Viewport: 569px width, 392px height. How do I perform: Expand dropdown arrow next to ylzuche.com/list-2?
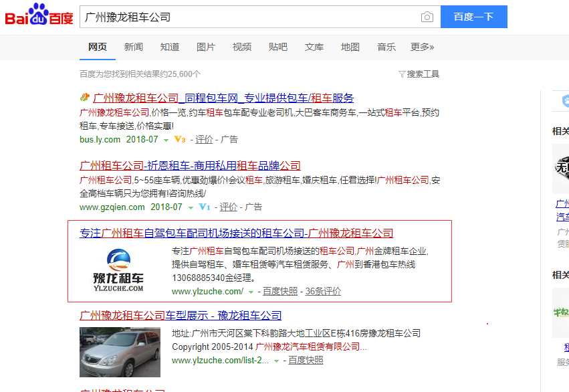tap(277, 361)
